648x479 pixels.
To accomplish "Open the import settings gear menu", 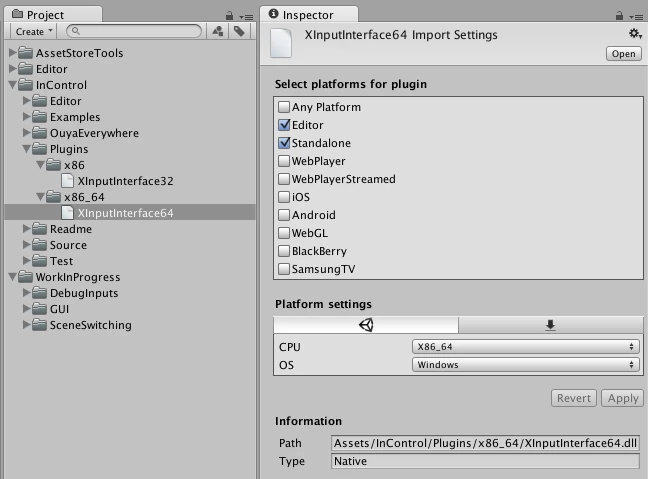I will coord(635,33).
